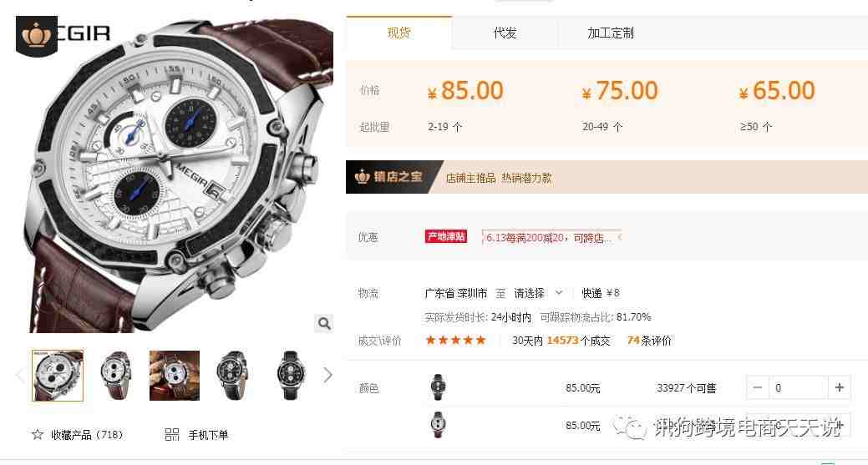This screenshot has width=868, height=465.
Task: Show previous thumbnails with the left arrow
Action: (x=20, y=375)
